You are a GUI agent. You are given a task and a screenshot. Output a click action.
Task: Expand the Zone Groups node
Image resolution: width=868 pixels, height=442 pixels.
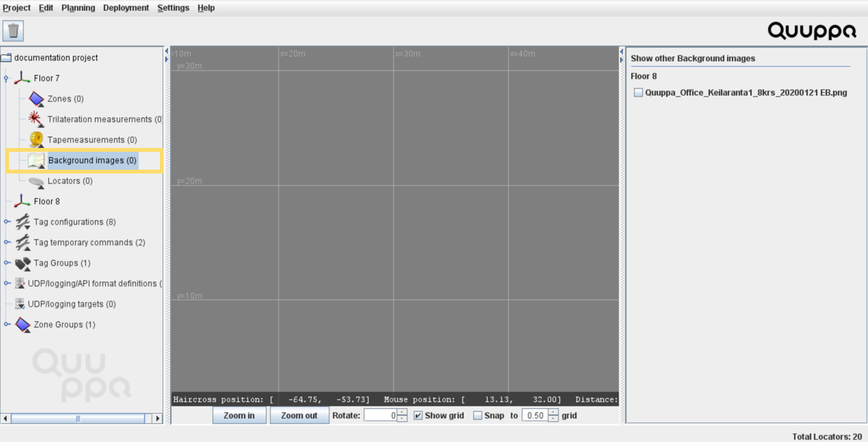pyautogui.click(x=6, y=325)
